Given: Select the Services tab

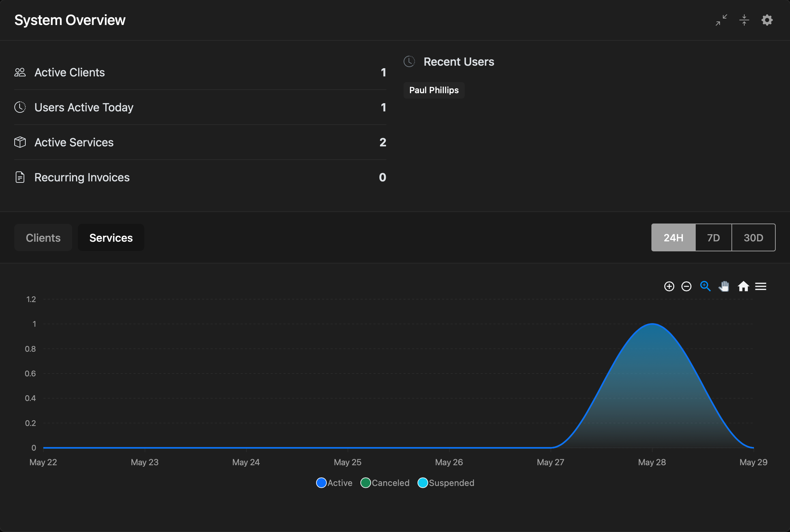Looking at the screenshot, I should pos(111,237).
